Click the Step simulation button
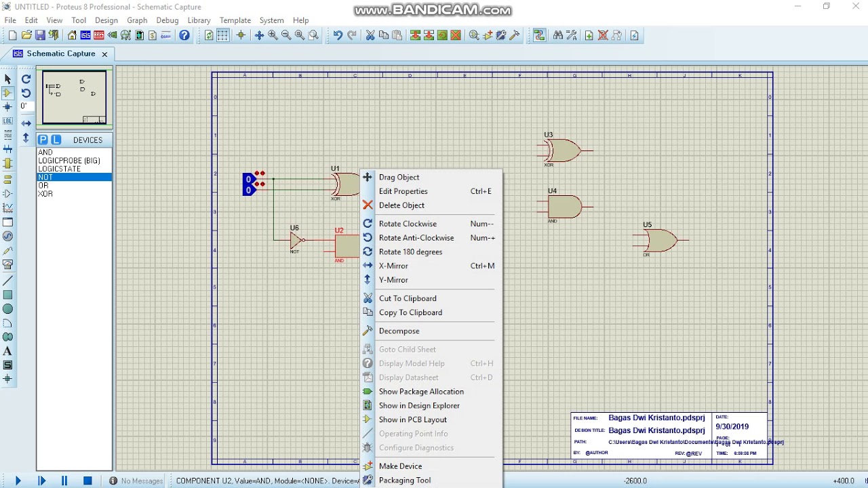The width and height of the screenshot is (868, 488). [41, 481]
